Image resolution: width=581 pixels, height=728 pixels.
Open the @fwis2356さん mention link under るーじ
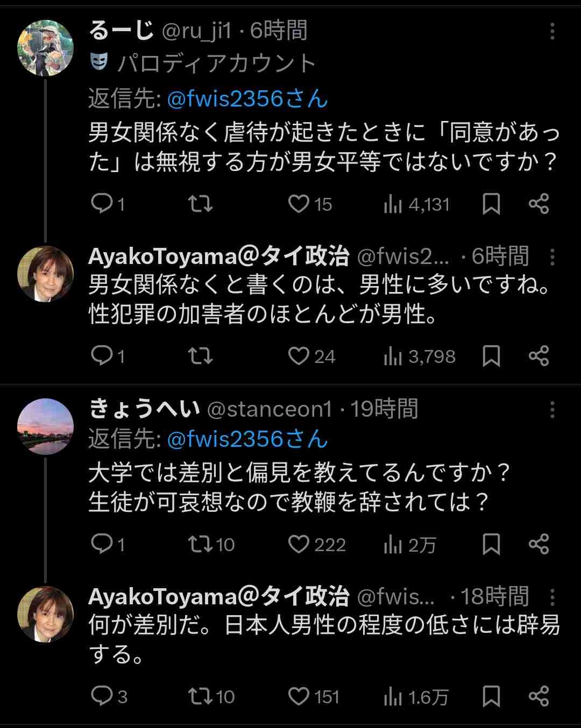pyautogui.click(x=247, y=99)
